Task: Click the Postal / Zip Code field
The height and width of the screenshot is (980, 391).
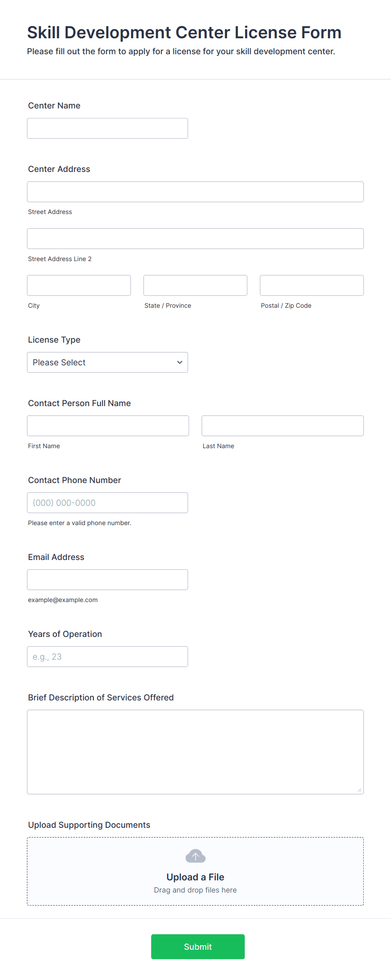Action: 312,285
